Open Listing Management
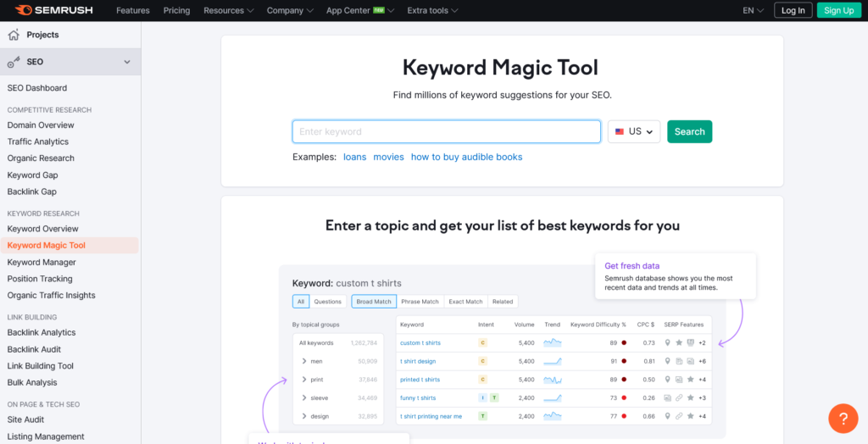The image size is (868, 444). [x=46, y=436]
